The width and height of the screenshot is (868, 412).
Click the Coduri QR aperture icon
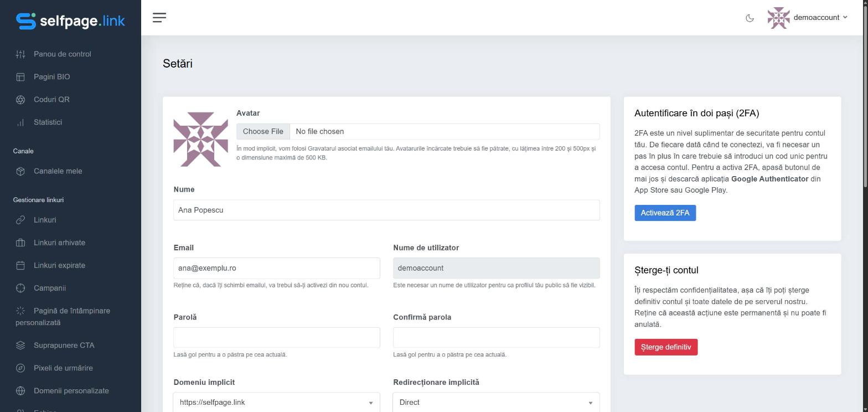(x=20, y=100)
